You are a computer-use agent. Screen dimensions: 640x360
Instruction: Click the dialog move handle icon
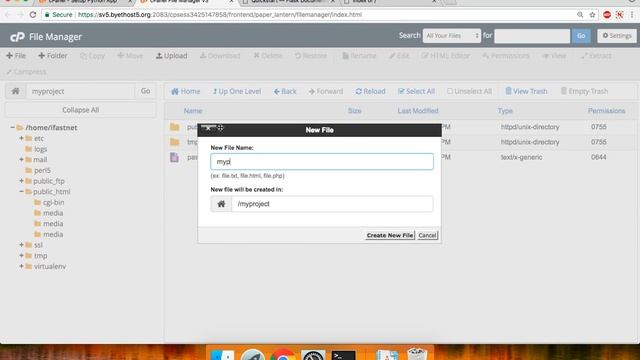pyautogui.click(x=220, y=128)
